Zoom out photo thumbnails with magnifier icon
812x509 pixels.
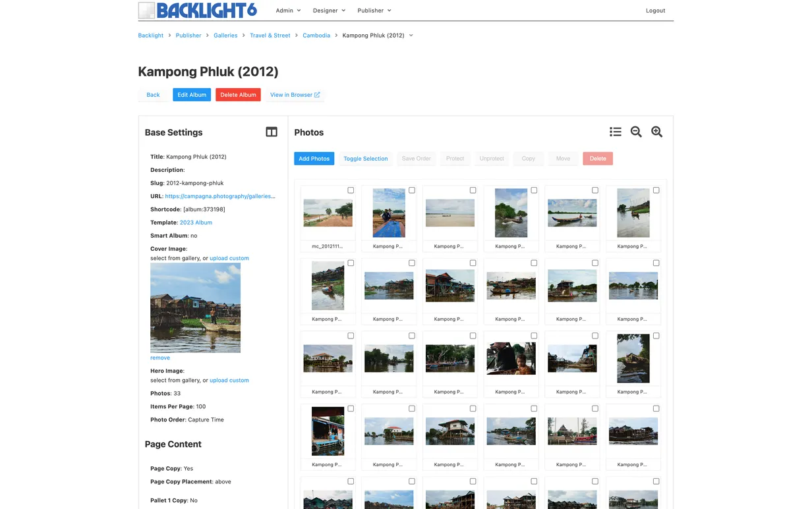pos(636,132)
